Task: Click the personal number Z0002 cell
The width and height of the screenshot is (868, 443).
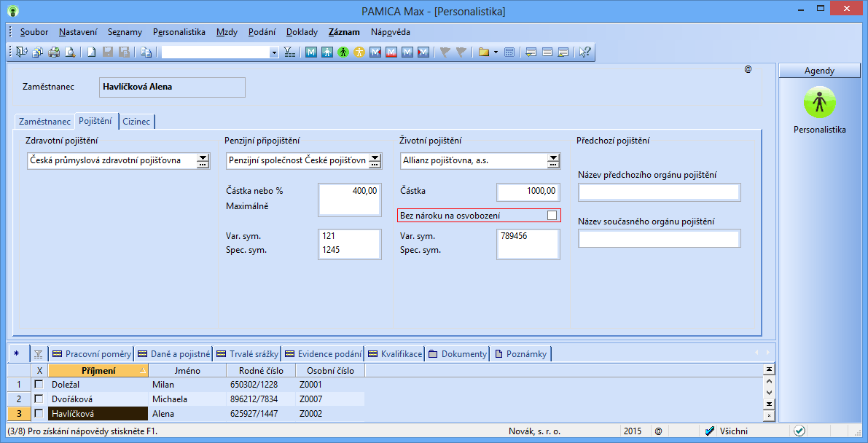Action: (x=330, y=413)
